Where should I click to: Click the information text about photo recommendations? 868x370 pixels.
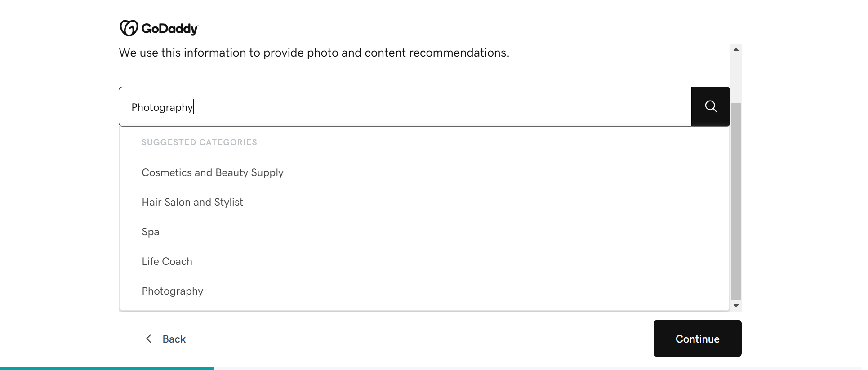pos(314,53)
